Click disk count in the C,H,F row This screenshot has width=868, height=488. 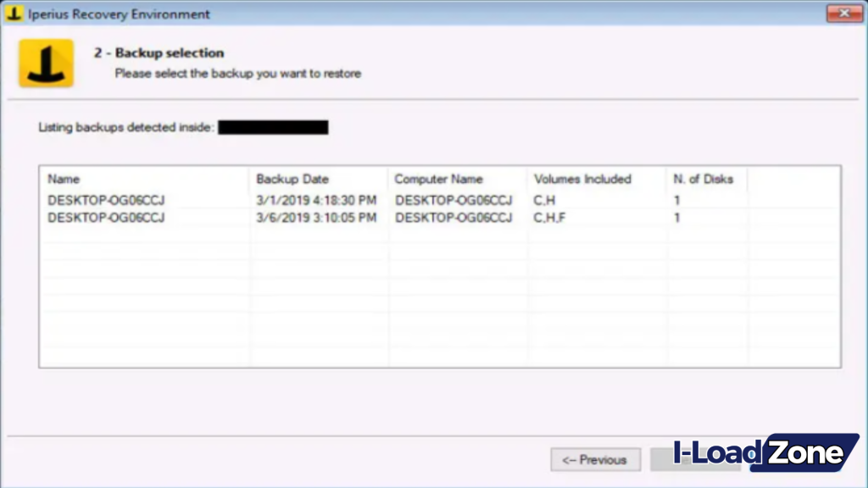tap(676, 218)
